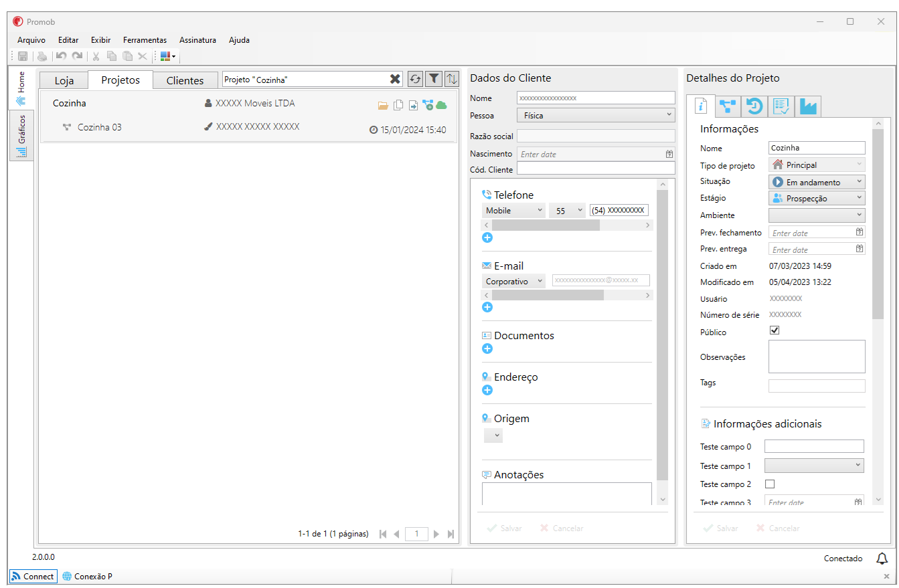This screenshot has height=588, width=899.
Task: Open the colored layout selector in the toolbar
Action: [168, 57]
